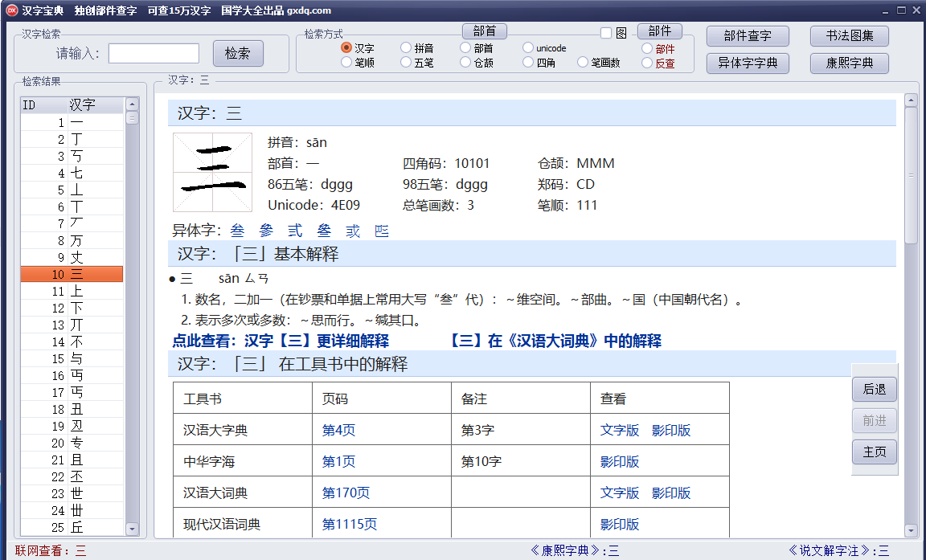Open 第4页 link for 汉语大字典
The width and height of the screenshot is (926, 560).
339,430
